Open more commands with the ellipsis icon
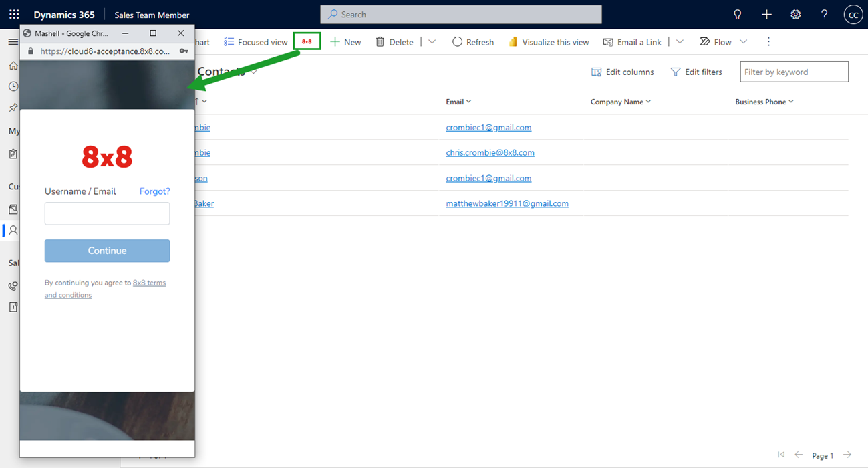 768,41
